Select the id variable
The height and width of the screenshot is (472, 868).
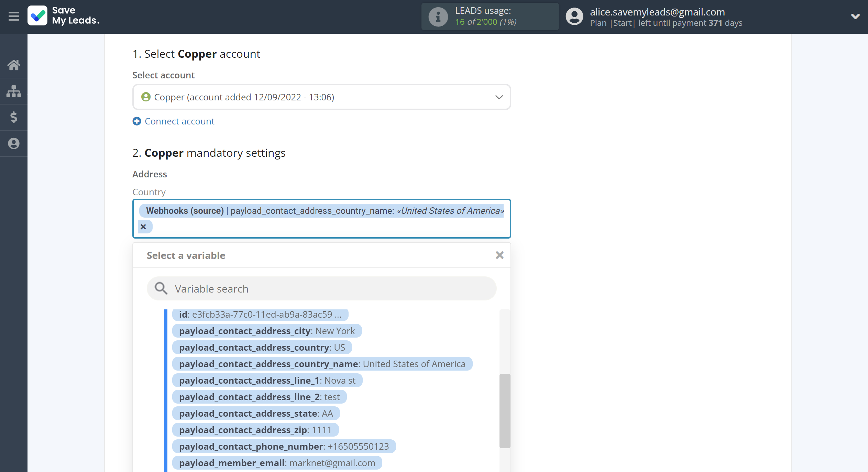point(260,315)
